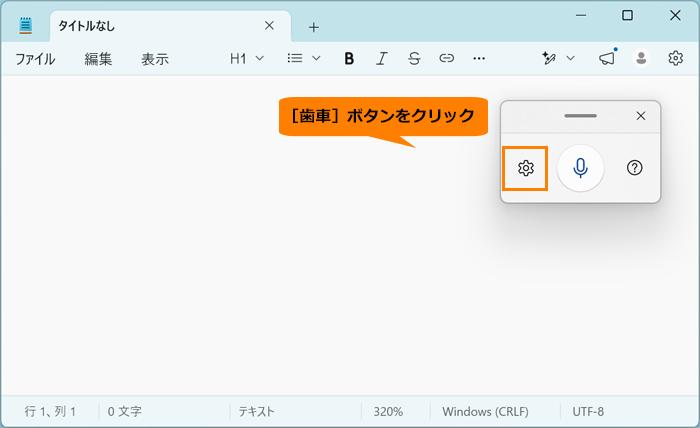Open the account profile icon
700x428 pixels.
click(x=642, y=58)
